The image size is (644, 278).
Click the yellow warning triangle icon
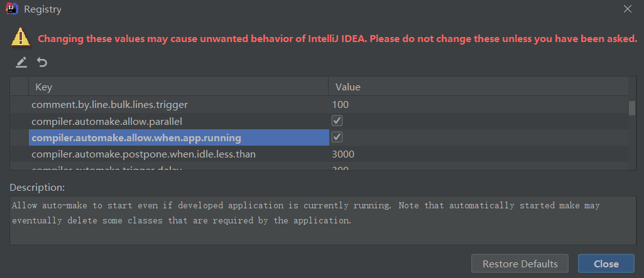point(21,37)
